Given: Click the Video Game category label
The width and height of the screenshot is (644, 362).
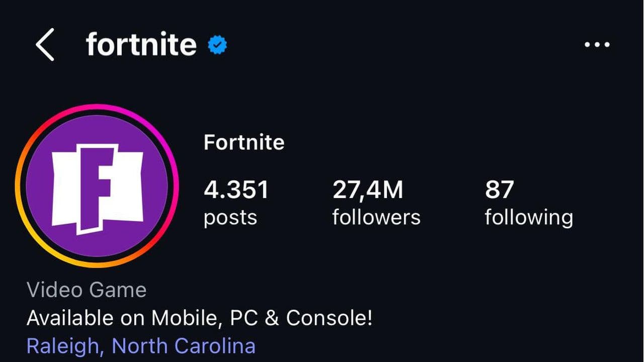Looking at the screenshot, I should [x=87, y=290].
